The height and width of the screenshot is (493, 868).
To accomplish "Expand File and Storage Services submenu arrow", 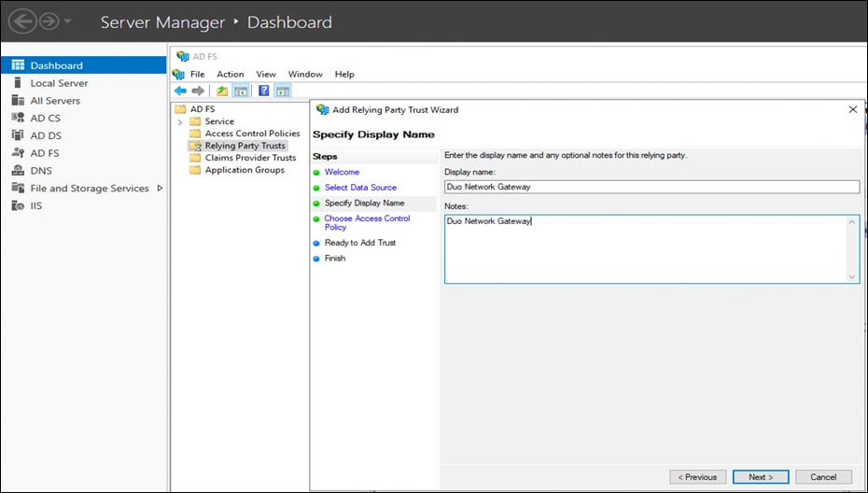I will click(160, 188).
